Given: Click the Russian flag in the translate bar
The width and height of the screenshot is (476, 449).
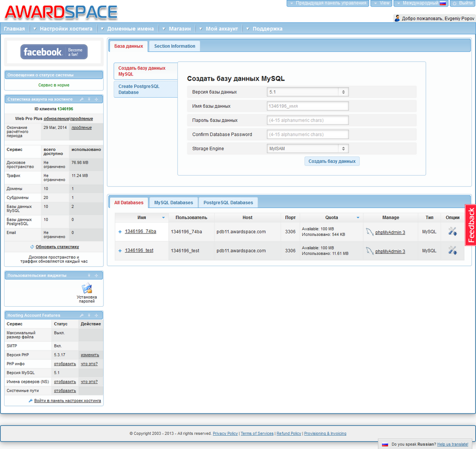Looking at the screenshot, I should [x=385, y=444].
